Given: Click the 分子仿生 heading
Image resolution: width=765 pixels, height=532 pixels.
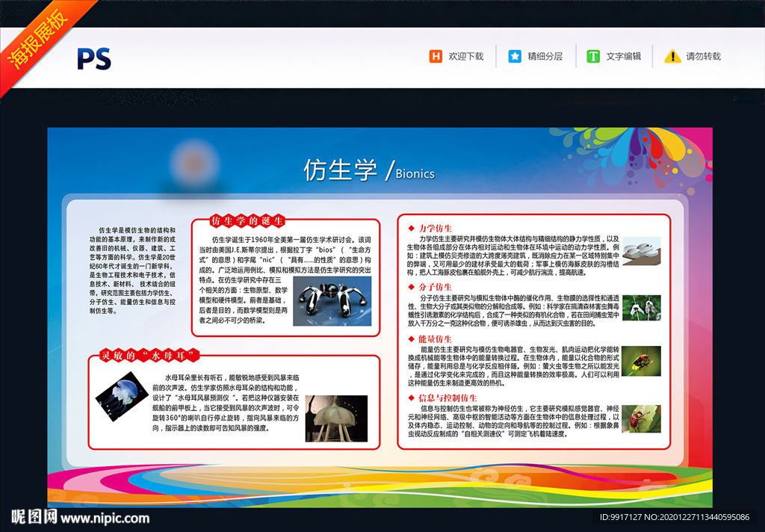Looking at the screenshot, I should 435,287.
